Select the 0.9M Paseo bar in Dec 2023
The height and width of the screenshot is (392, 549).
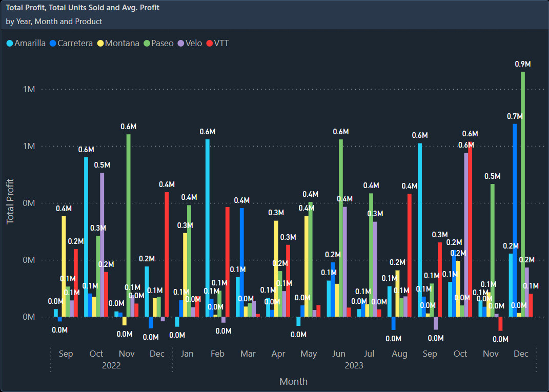point(523,195)
